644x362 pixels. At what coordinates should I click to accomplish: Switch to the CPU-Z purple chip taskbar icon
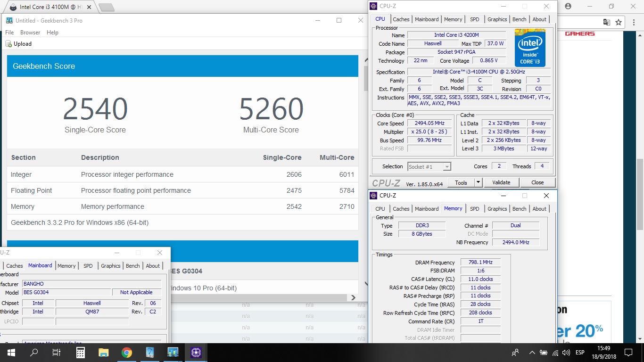pyautogui.click(x=196, y=352)
